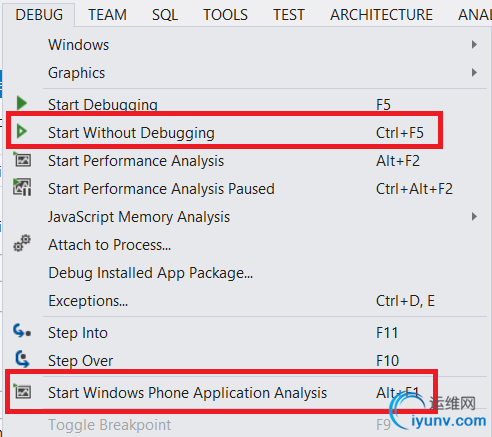Expand JavaScript Memory Analysis submenu arrow
The width and height of the screenshot is (492, 437).
(474, 217)
